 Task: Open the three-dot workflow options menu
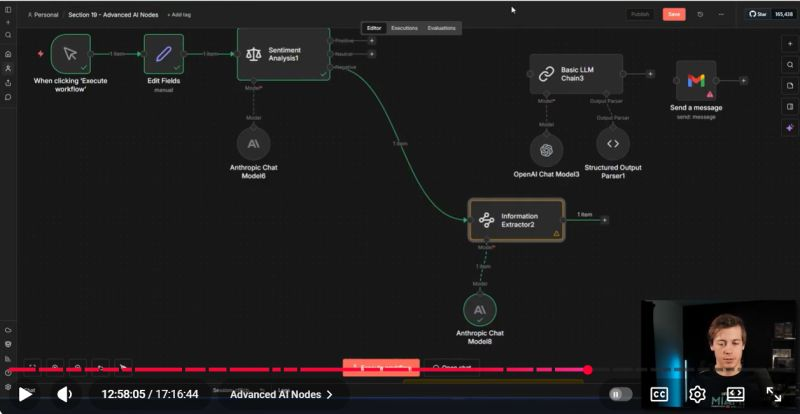721,14
